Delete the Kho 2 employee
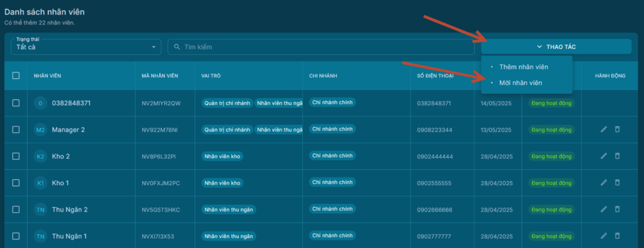 (x=617, y=156)
